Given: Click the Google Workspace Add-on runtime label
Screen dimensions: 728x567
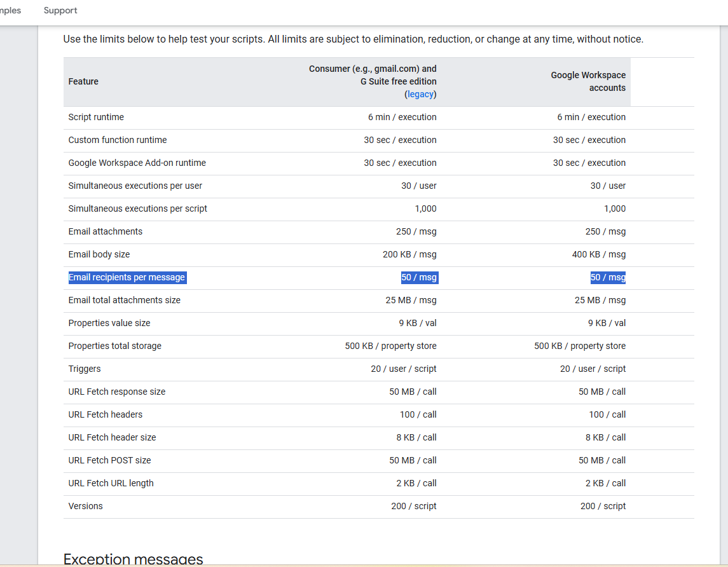Looking at the screenshot, I should 137,163.
